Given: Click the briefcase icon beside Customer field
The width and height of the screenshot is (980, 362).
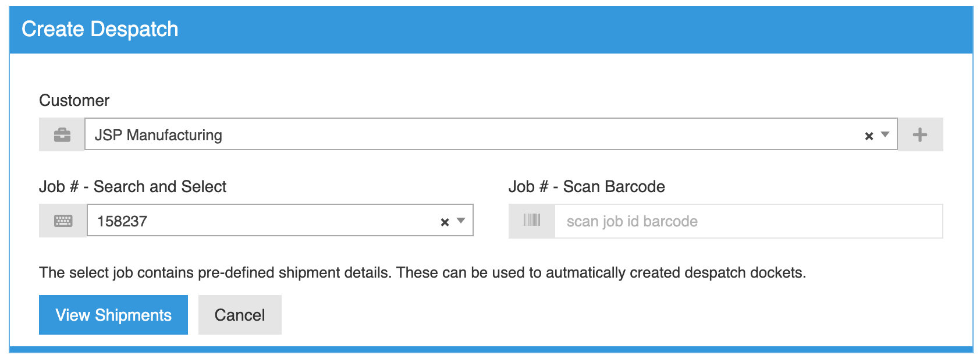Looking at the screenshot, I should tap(62, 135).
